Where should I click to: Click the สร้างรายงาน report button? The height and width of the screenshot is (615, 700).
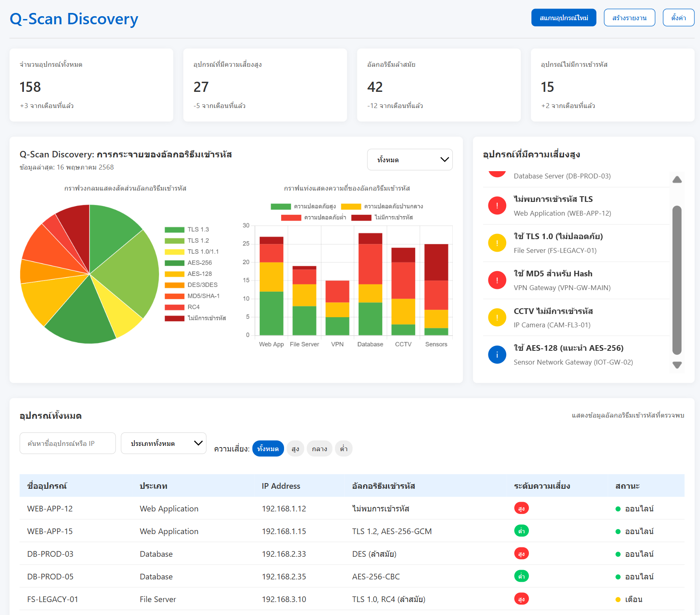pyautogui.click(x=629, y=18)
